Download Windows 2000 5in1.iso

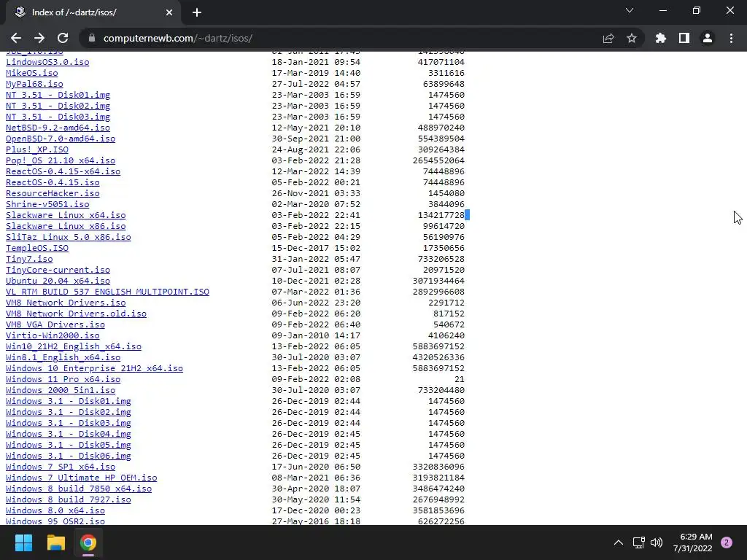[x=61, y=391]
